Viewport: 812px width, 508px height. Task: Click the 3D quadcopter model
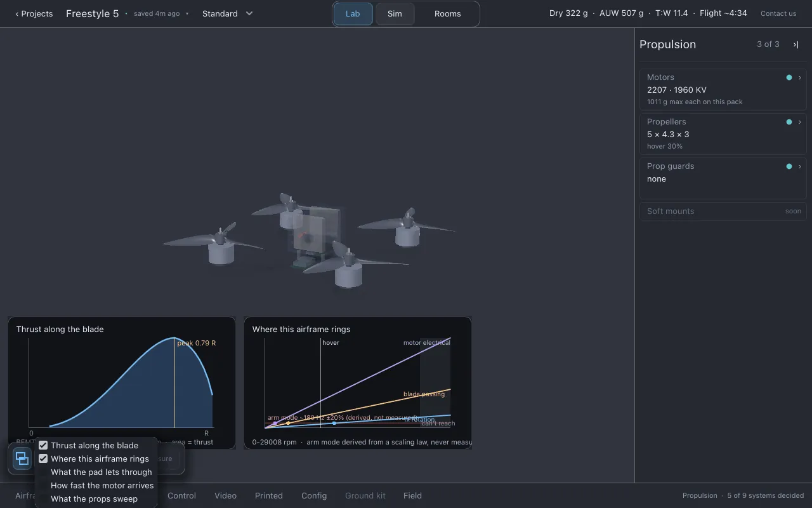309,240
